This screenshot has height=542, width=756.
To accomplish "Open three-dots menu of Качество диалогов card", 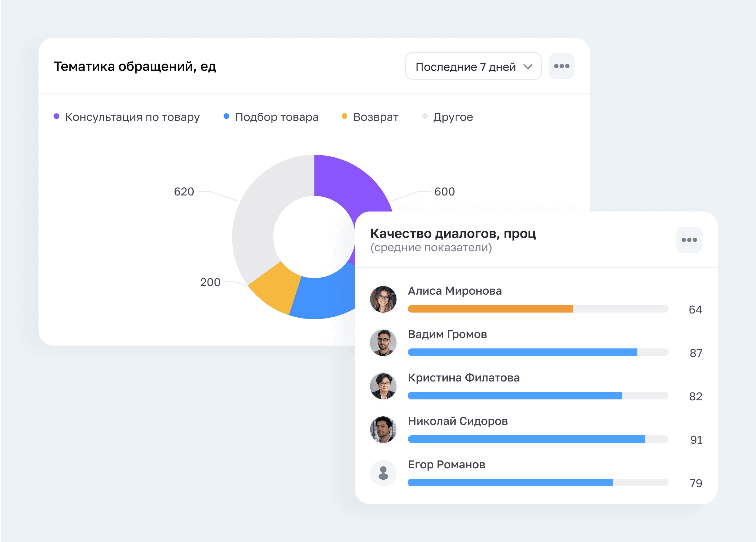I will pos(689,240).
